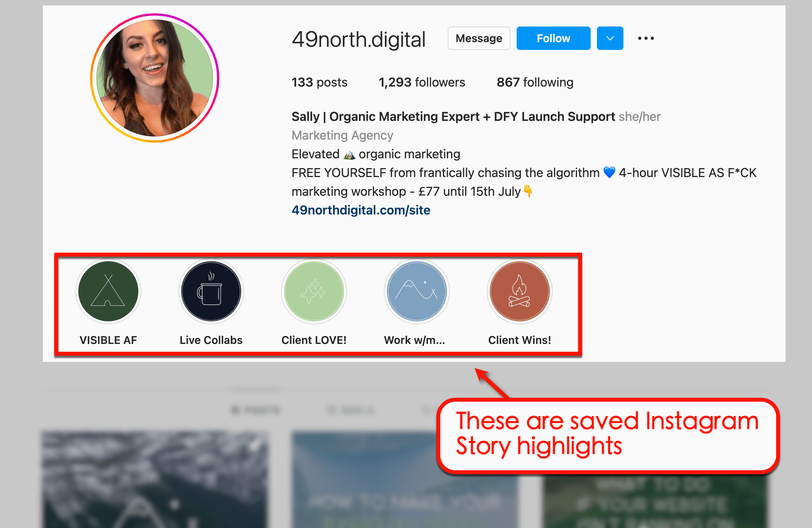Follow the 49north.digital account
812x528 pixels.
pyautogui.click(x=553, y=38)
